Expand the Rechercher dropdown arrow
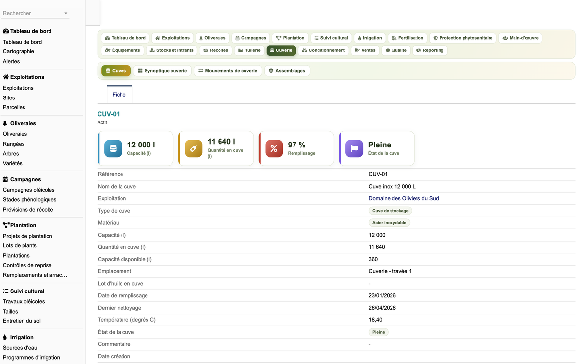Image resolution: width=588 pixels, height=364 pixels. tap(66, 14)
